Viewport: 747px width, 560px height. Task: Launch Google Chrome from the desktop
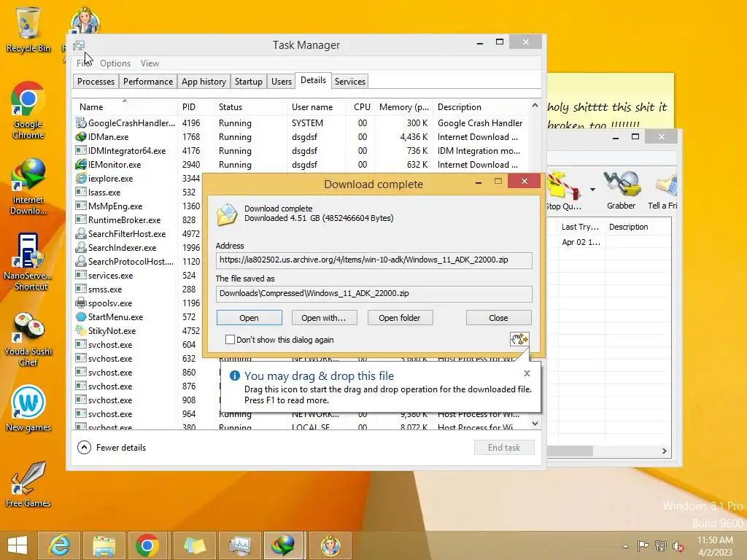coord(28,111)
